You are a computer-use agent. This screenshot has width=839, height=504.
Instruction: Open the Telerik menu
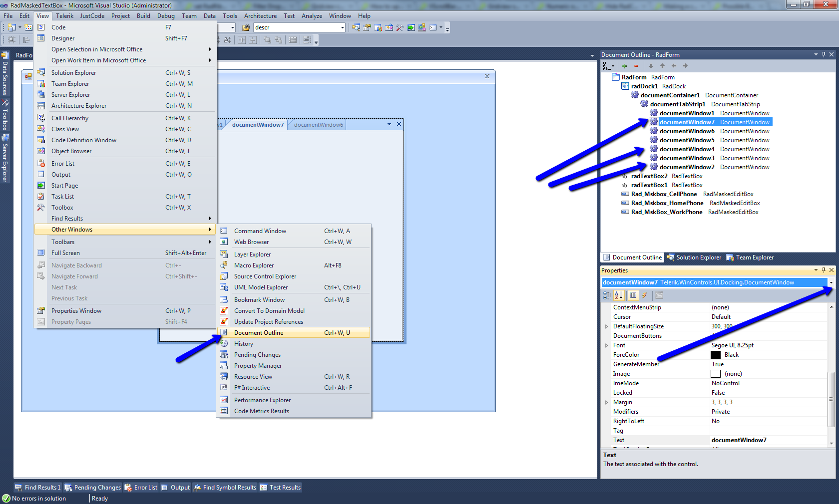(x=65, y=16)
